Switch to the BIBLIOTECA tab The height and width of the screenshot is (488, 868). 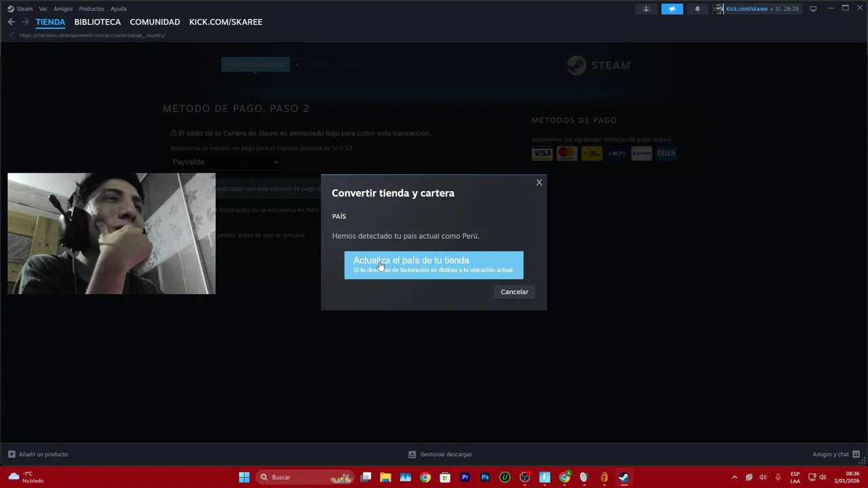tap(98, 22)
